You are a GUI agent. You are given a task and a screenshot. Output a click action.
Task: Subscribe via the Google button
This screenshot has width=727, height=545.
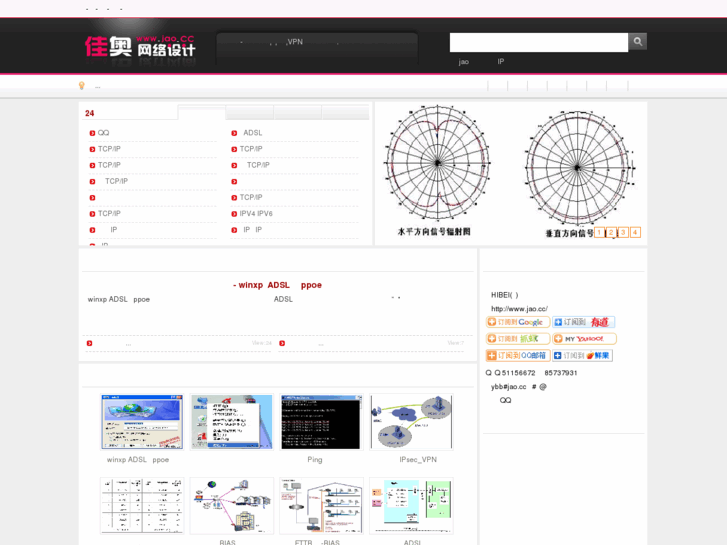coord(518,322)
